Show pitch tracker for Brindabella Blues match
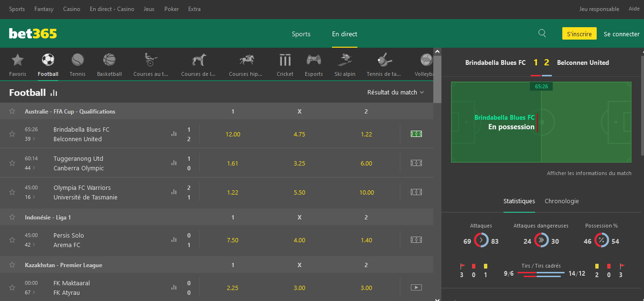 click(x=417, y=134)
